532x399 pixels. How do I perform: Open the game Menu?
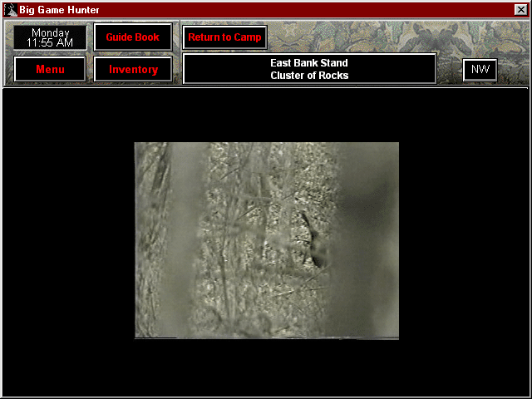[50, 70]
